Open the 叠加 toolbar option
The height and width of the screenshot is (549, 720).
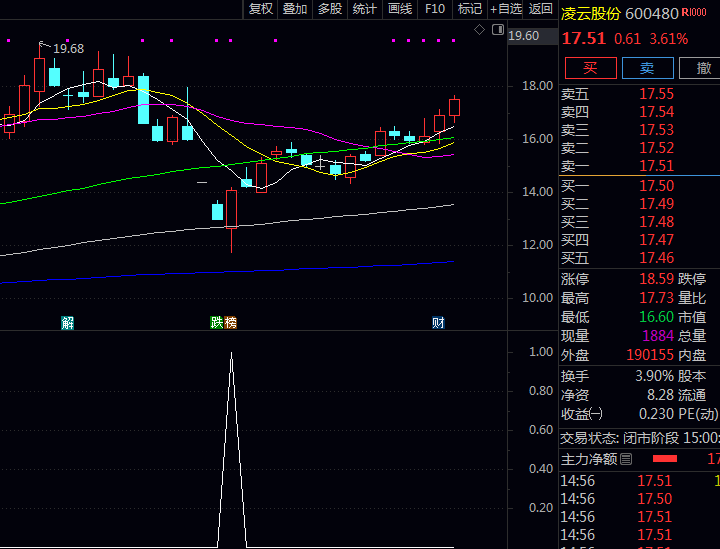pyautogui.click(x=295, y=9)
